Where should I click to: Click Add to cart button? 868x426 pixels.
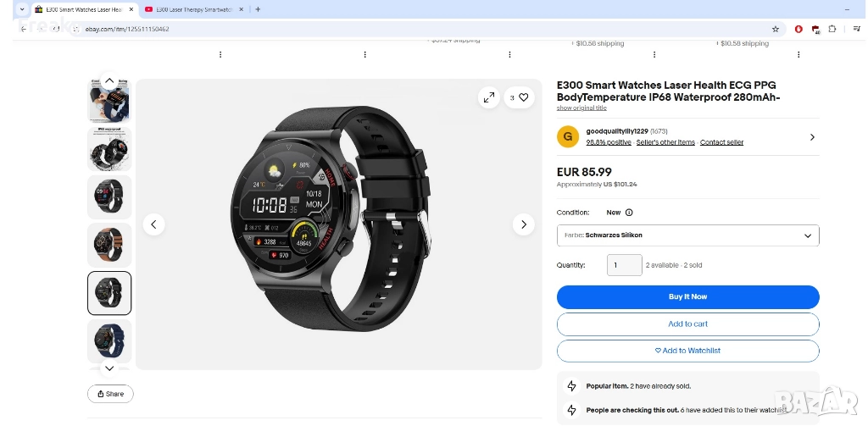point(687,324)
